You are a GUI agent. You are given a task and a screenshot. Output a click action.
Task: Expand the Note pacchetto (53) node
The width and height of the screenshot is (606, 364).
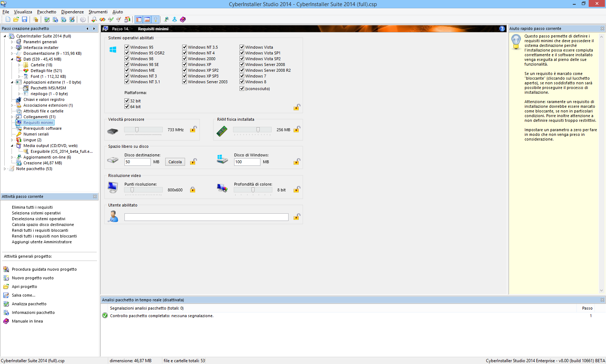5,169
